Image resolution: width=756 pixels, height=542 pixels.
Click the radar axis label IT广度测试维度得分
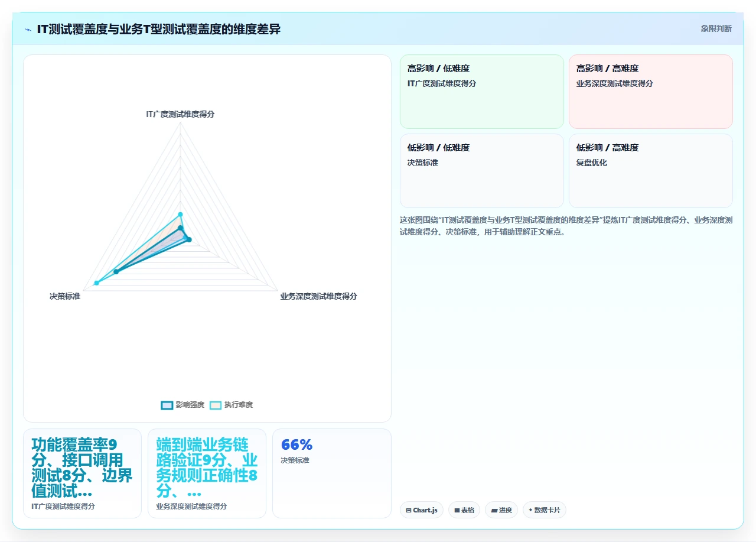point(180,114)
